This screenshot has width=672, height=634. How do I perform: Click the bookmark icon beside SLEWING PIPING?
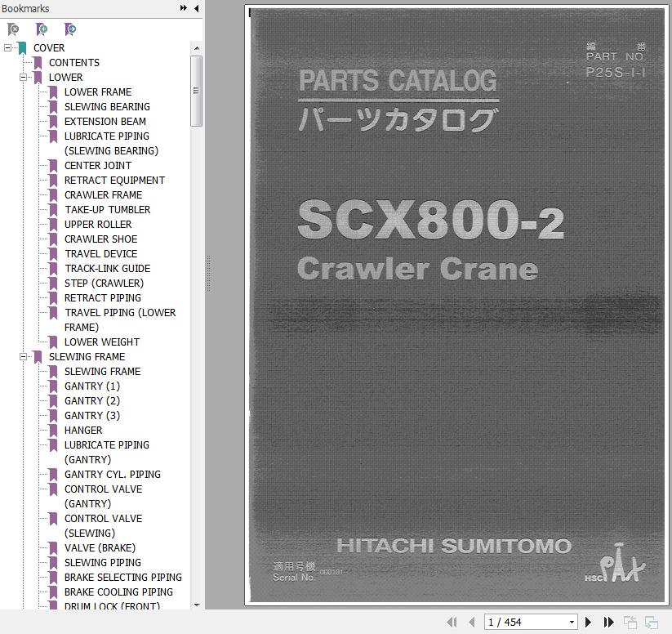point(53,563)
